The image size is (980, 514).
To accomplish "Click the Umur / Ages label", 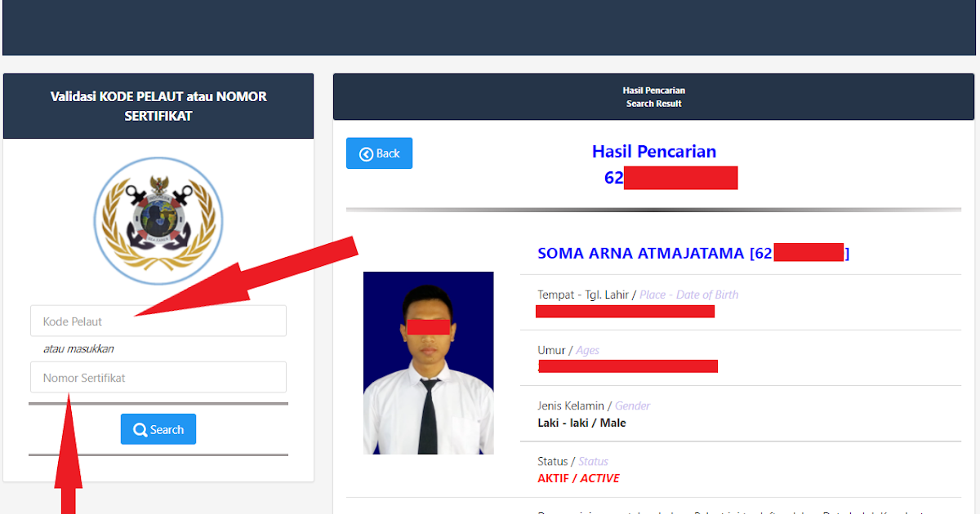I will point(568,350).
